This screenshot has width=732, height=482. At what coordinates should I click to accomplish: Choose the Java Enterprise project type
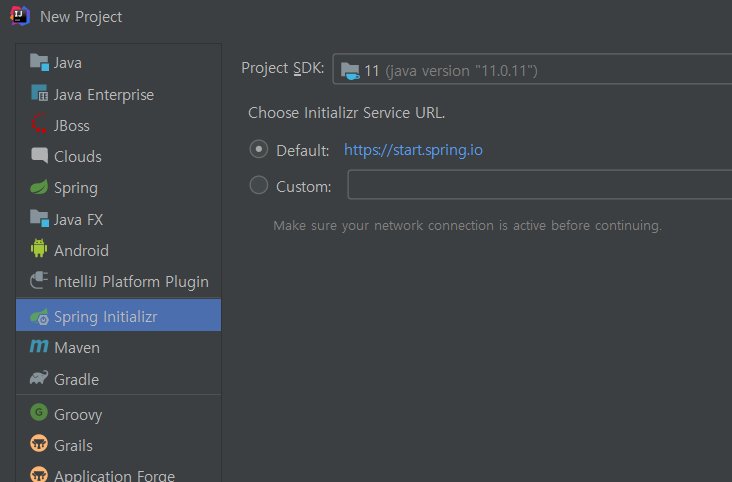(119, 94)
